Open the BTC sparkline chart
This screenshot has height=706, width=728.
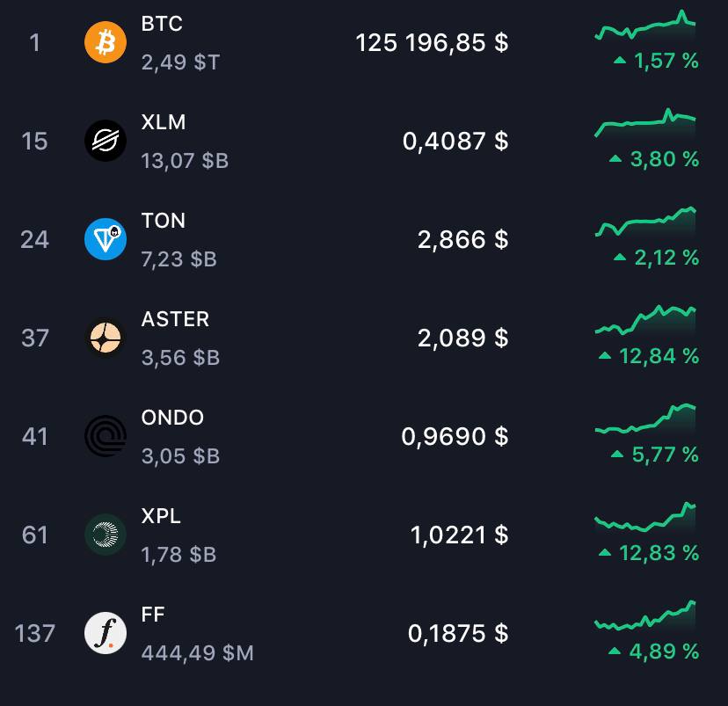(645, 25)
